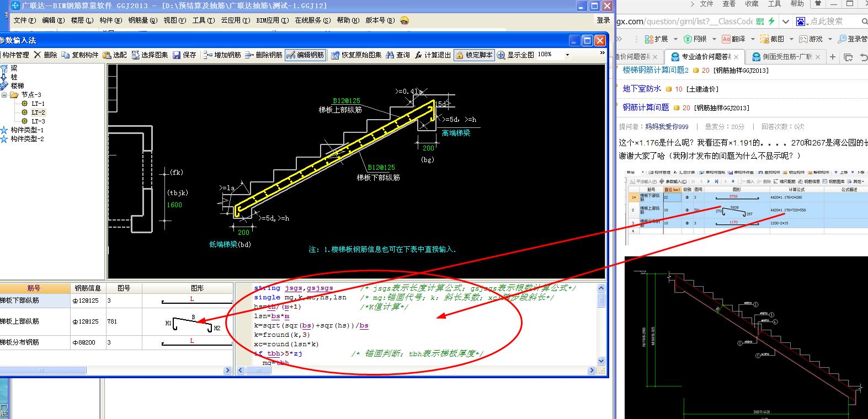Click the 保存 save disk icon
The image size is (868, 419).
tap(177, 55)
